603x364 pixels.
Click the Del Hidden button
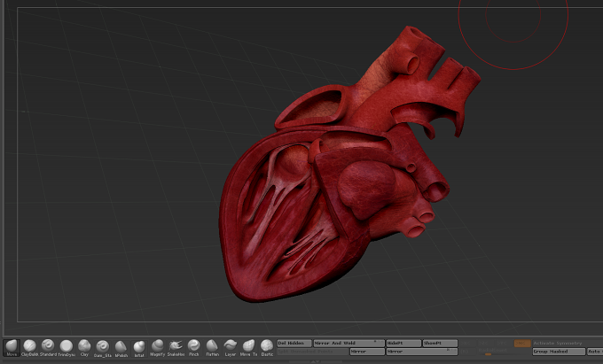tap(294, 344)
